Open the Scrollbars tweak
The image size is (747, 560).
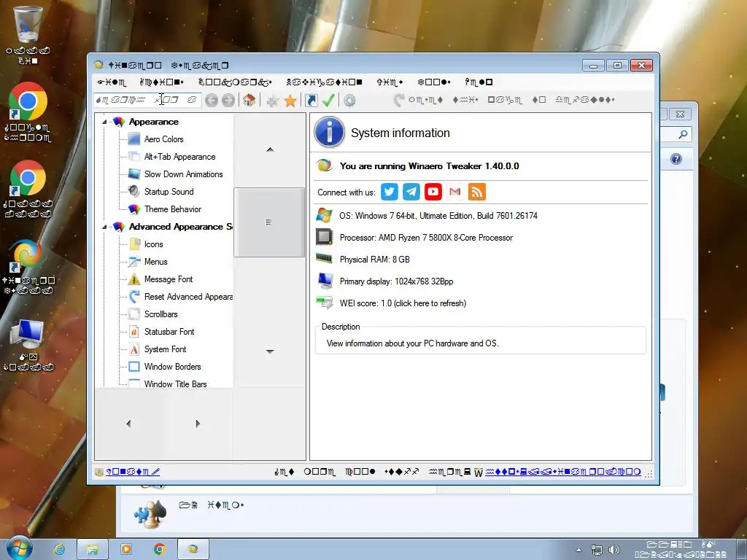tap(160, 314)
